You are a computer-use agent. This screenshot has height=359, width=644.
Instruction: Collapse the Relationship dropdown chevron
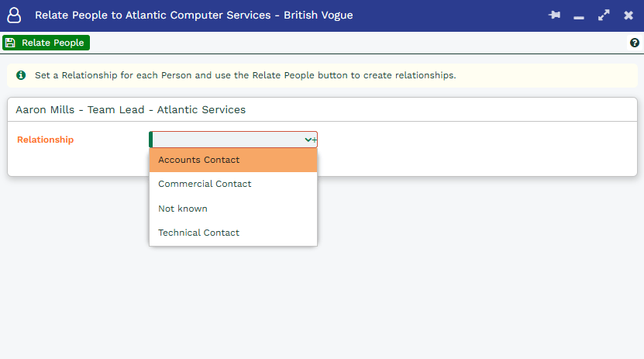click(x=308, y=140)
